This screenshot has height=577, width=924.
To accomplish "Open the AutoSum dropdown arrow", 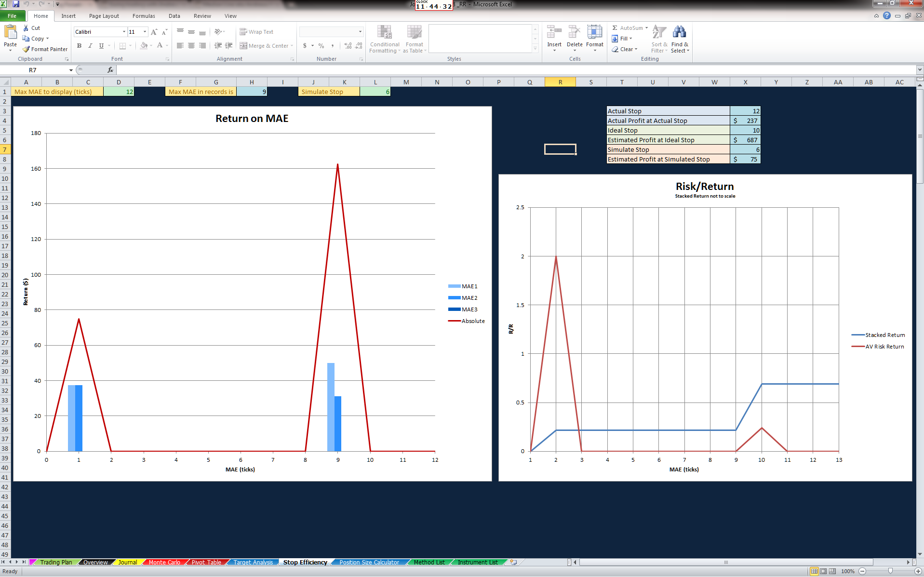I will (646, 28).
